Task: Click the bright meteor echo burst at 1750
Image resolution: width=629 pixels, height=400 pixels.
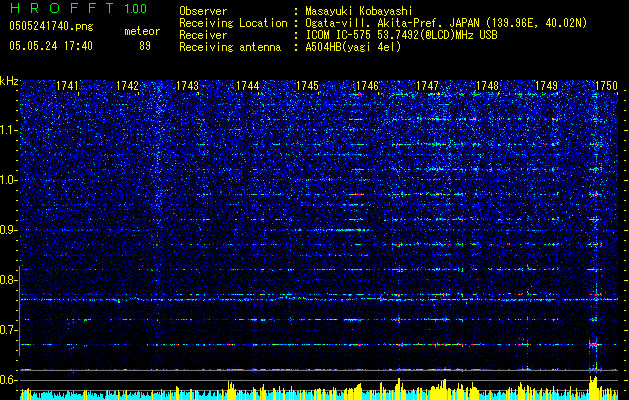Action: [594, 344]
